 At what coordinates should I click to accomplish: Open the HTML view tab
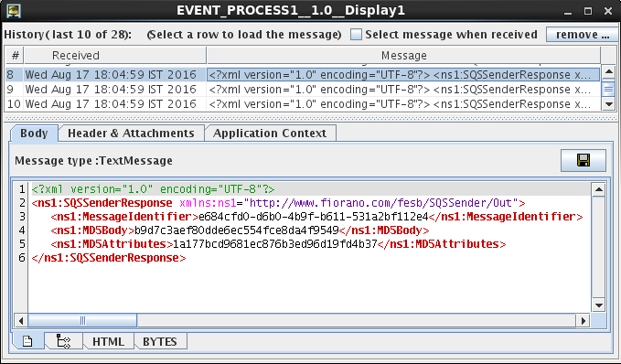108,341
